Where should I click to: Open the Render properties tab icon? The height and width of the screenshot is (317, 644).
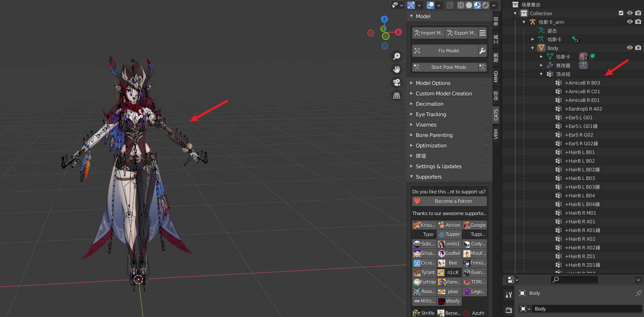point(509,310)
